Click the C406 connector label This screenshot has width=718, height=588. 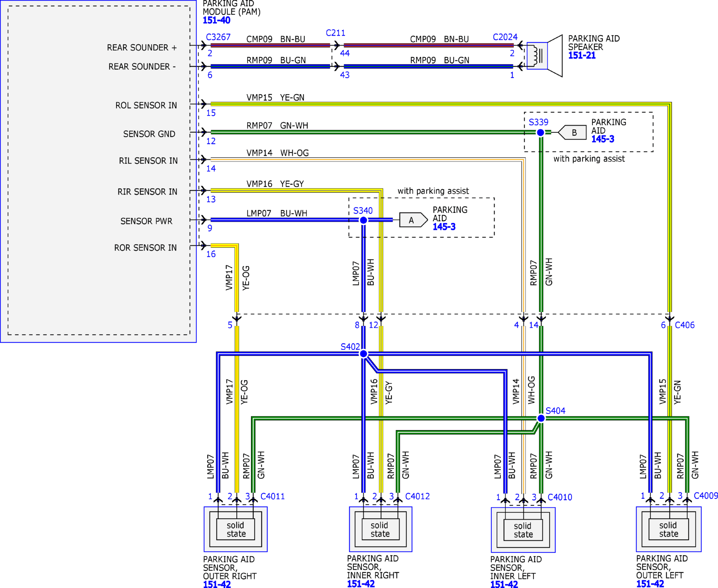point(685,325)
